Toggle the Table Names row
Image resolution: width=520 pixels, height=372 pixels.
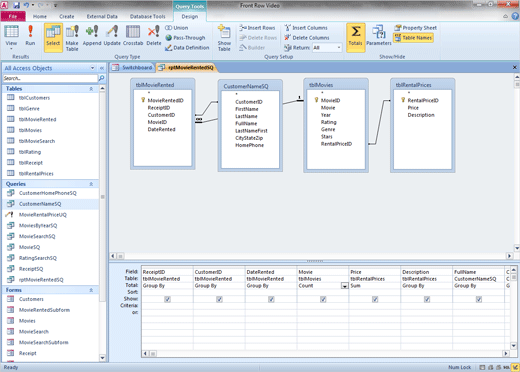(x=413, y=38)
